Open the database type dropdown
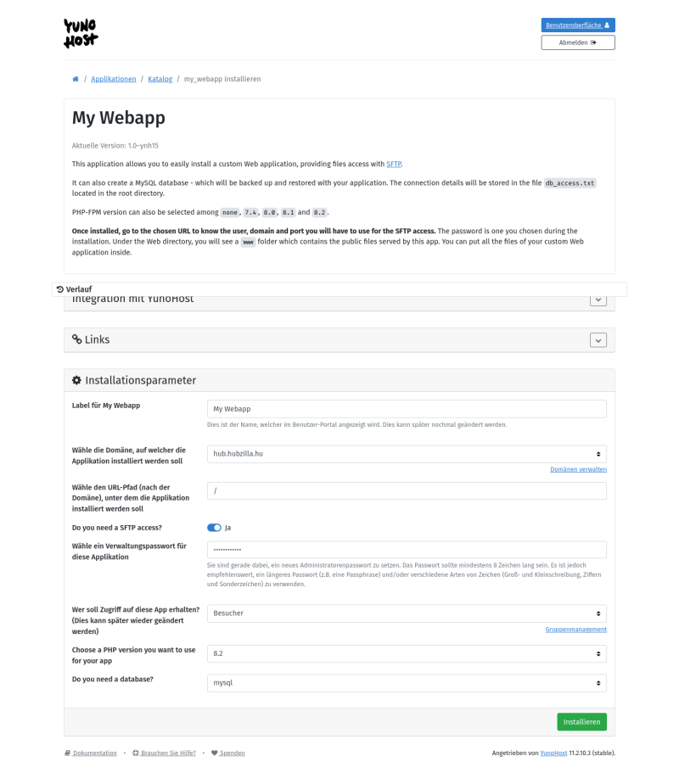 click(407, 683)
